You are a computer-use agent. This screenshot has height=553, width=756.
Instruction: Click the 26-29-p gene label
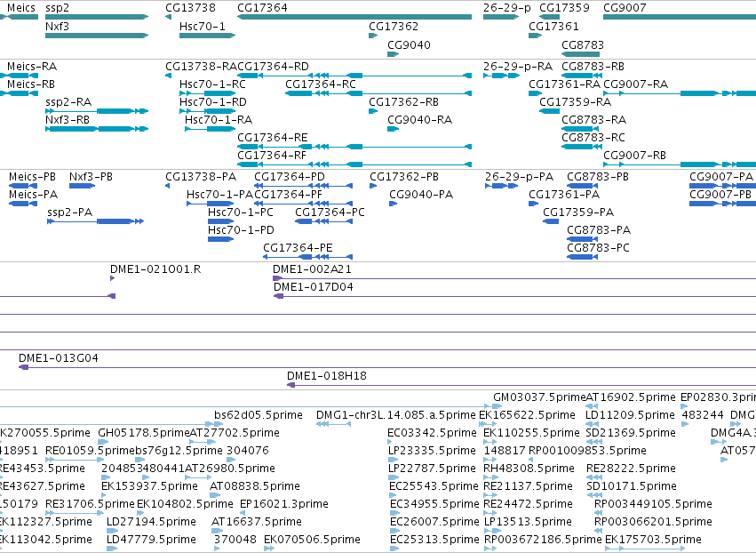pyautogui.click(x=506, y=8)
